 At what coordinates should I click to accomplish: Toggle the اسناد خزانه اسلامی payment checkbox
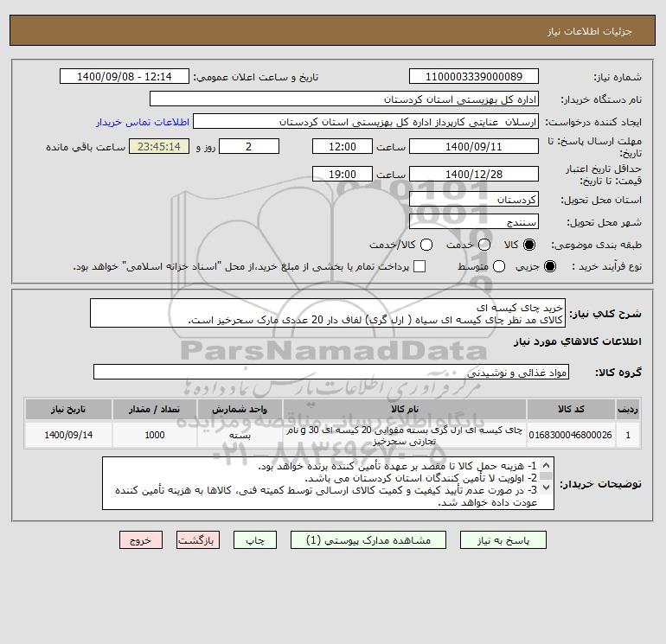(x=419, y=266)
